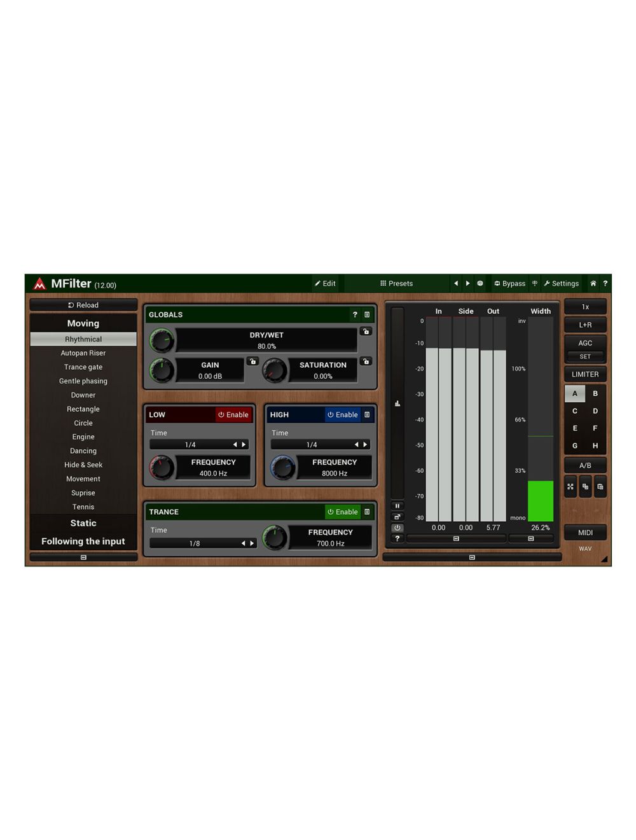This screenshot has width=636, height=840.
Task: Open the analyzer via the bar-chart icon
Action: coord(397,403)
